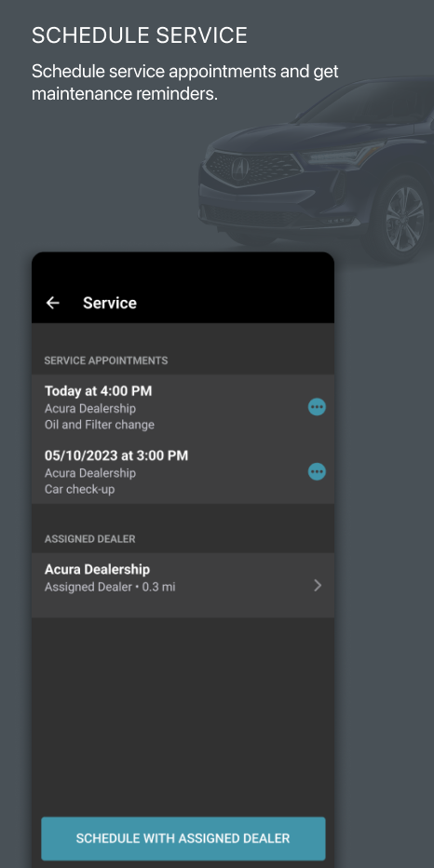Open options for Today 4:00 PM appointment
The width and height of the screenshot is (434, 868).
point(317,407)
